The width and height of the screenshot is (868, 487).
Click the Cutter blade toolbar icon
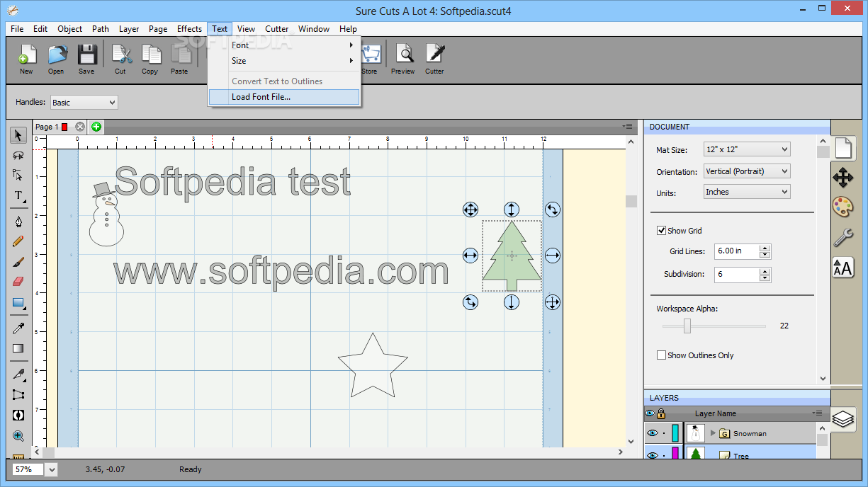coord(434,58)
